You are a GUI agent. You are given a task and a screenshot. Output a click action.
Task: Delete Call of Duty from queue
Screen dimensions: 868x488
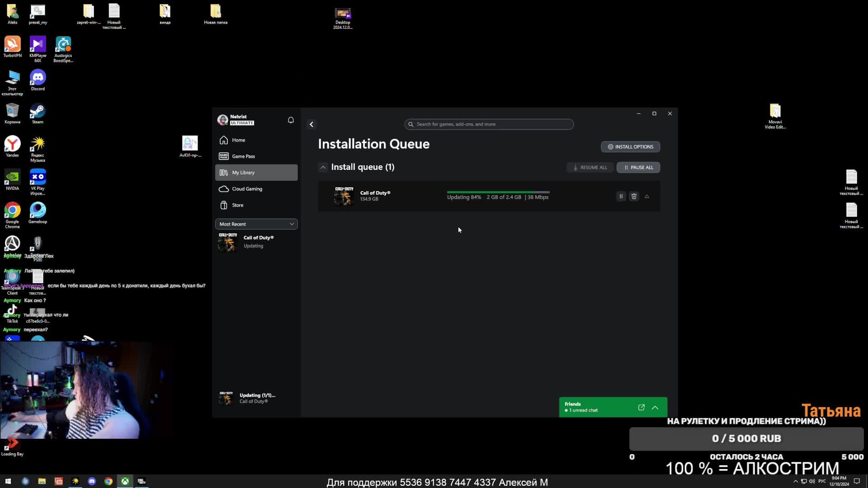tap(634, 196)
